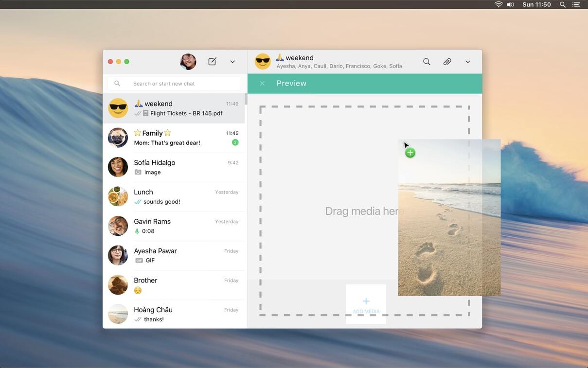Click the beach photo being dropped into preview
This screenshot has width=588, height=368.
[449, 218]
